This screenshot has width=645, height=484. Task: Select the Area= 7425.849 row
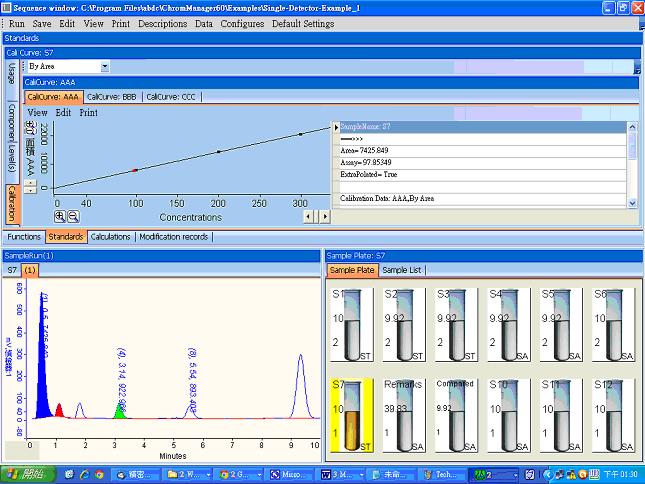[483, 151]
